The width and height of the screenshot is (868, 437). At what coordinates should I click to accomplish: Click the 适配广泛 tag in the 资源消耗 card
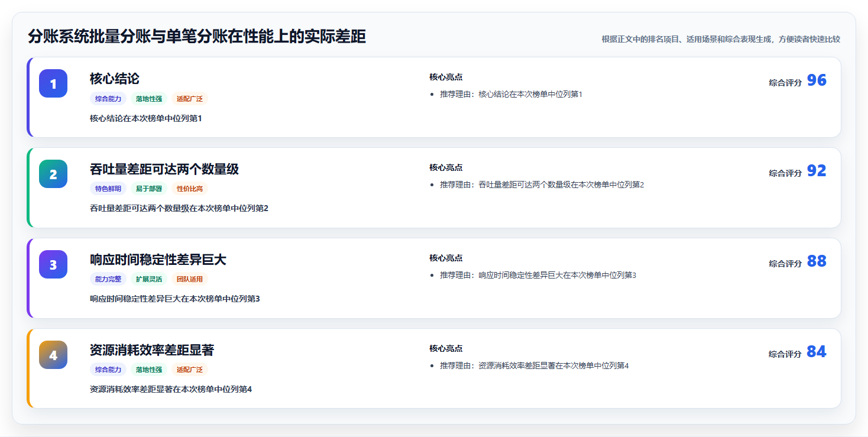[190, 370]
